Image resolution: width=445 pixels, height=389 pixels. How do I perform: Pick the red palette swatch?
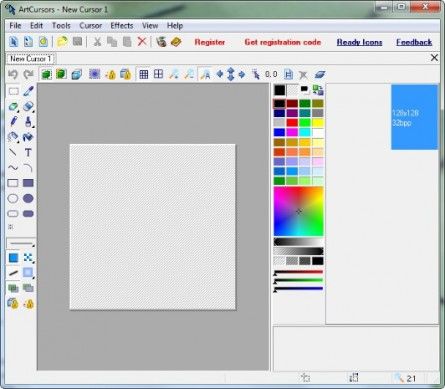[x=292, y=123]
